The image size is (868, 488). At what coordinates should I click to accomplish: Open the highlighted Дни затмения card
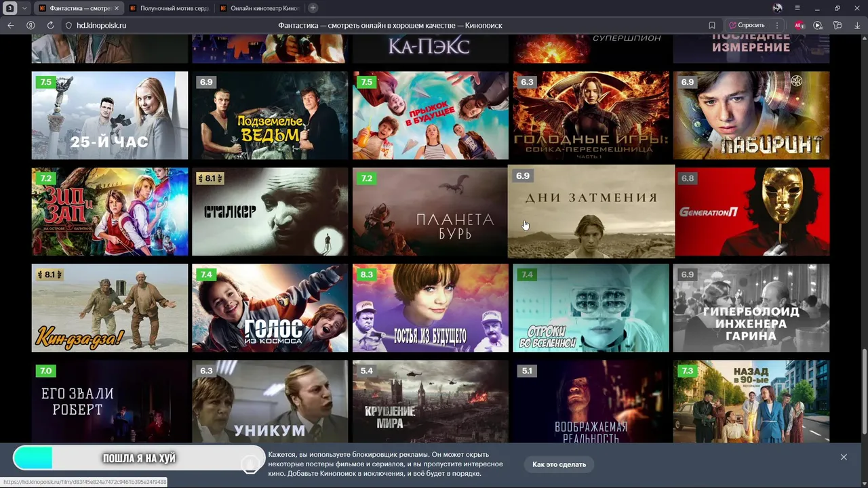coord(591,211)
